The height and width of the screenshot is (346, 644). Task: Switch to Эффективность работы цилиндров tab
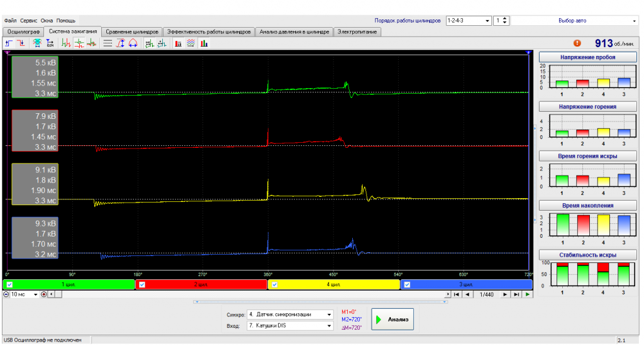tap(209, 31)
